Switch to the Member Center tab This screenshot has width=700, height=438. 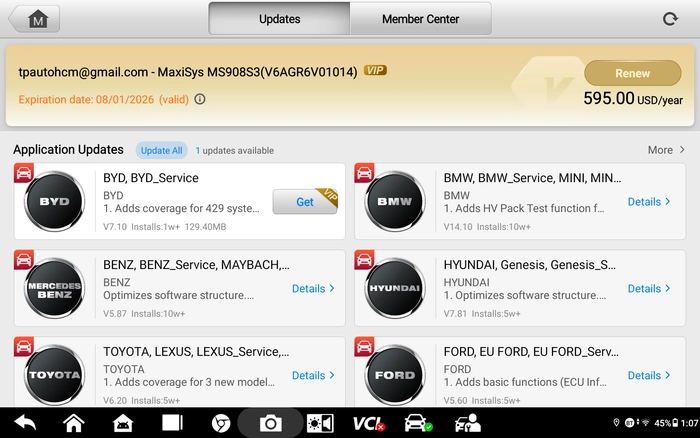421,19
